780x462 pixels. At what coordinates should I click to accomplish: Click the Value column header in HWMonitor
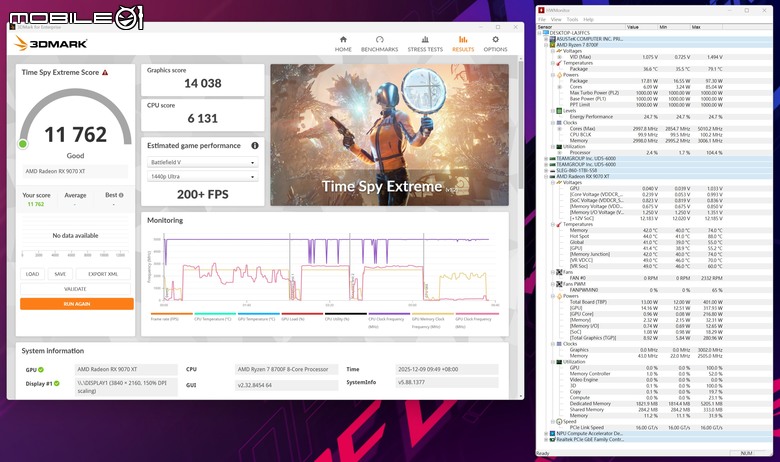[x=641, y=27]
